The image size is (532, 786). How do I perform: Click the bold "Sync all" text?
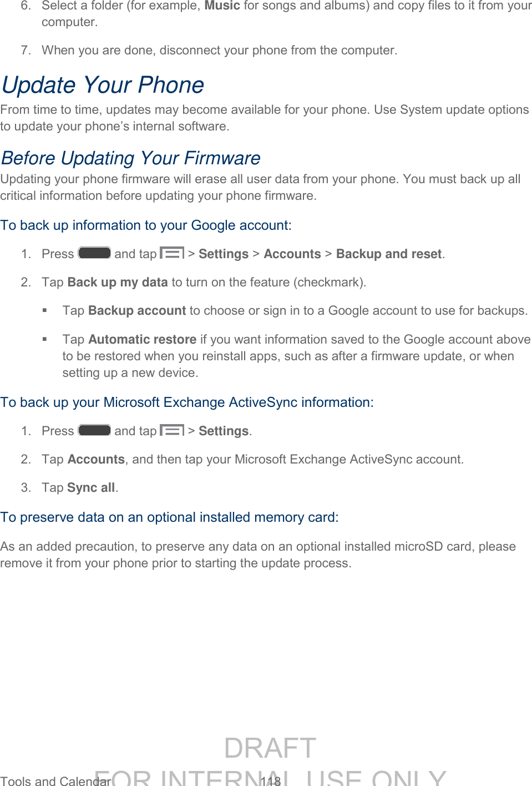(x=91, y=488)
